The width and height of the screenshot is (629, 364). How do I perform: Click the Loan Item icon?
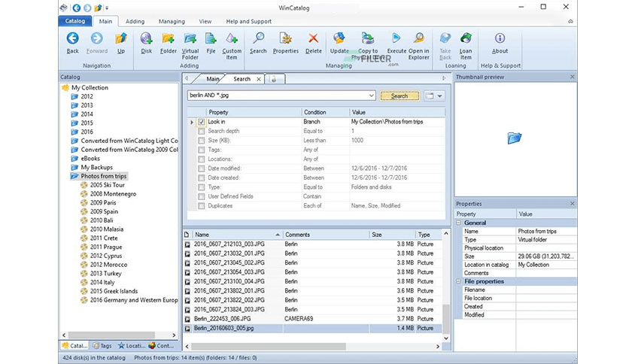point(466,38)
